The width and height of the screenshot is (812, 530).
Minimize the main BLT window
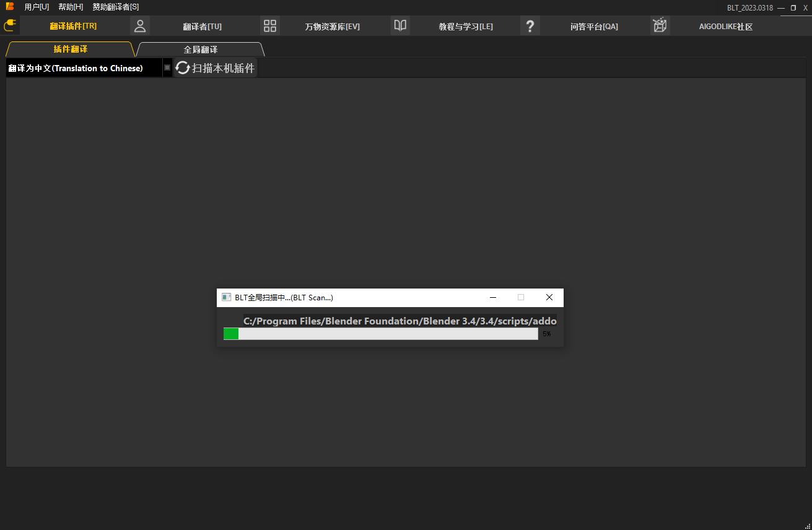click(x=781, y=8)
